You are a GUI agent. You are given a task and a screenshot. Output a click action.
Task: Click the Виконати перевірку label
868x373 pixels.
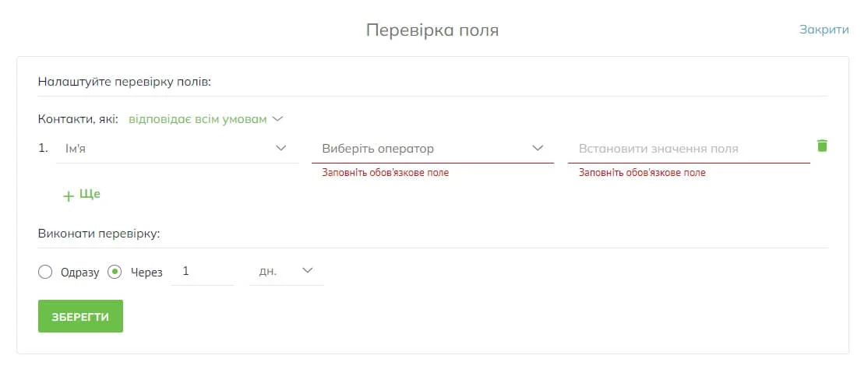coord(99,234)
